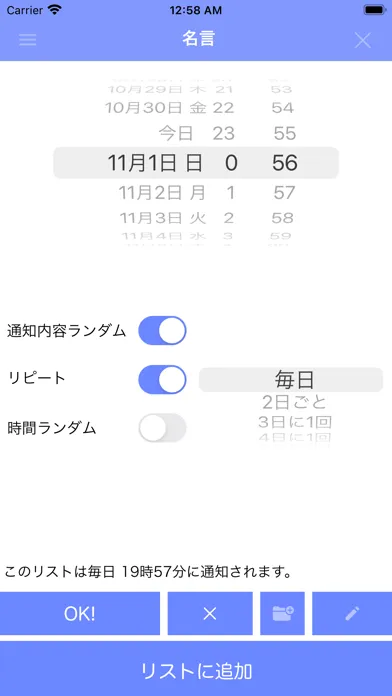The width and height of the screenshot is (392, 696).
Task: Pick the 今日 date row
Action: (176, 133)
